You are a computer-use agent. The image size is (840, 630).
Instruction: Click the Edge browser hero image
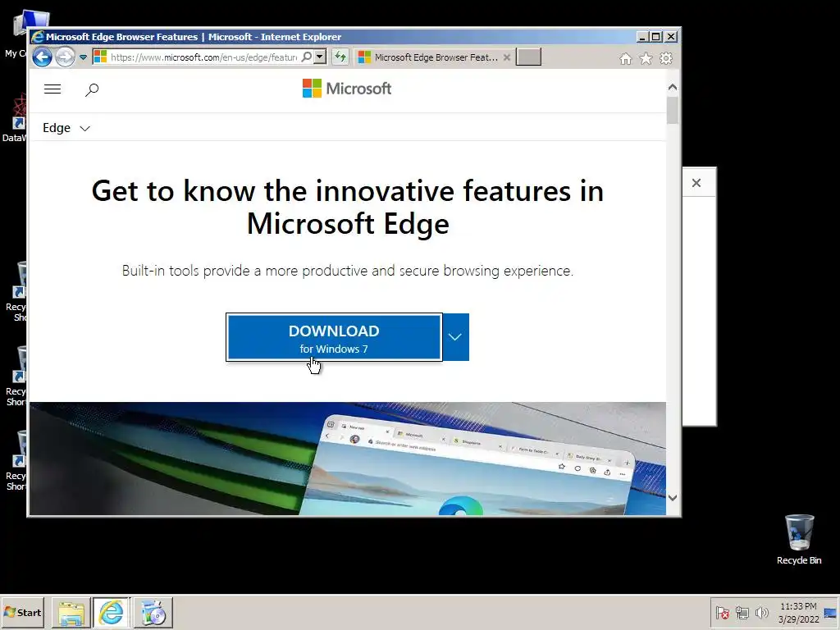(x=348, y=459)
